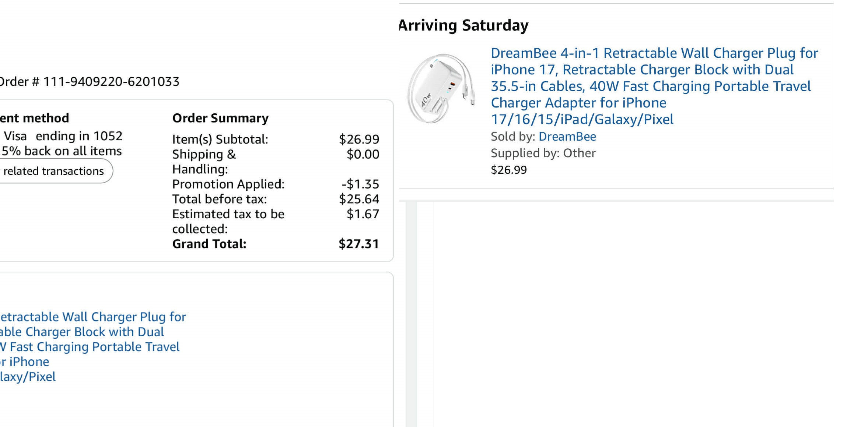This screenshot has width=868, height=427.
Task: Open the DreamBee 4-in-1 Retractable Wall Charger title link
Action: 654,86
